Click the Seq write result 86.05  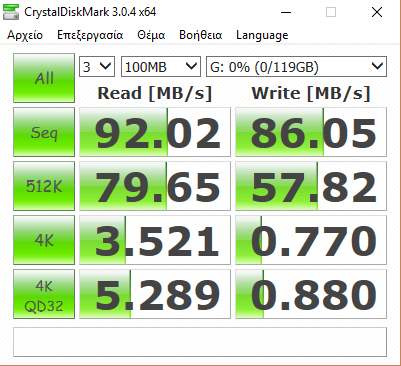(x=311, y=132)
